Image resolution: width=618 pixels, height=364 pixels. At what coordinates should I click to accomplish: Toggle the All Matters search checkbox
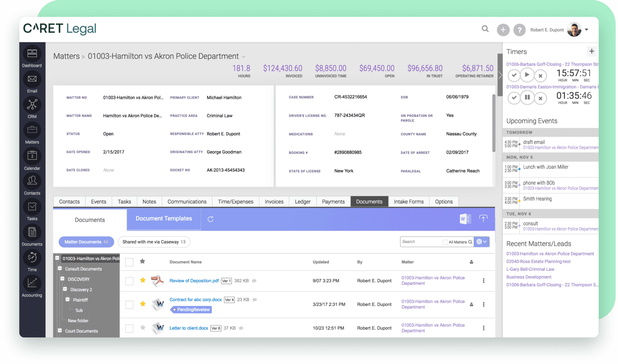[445, 242]
